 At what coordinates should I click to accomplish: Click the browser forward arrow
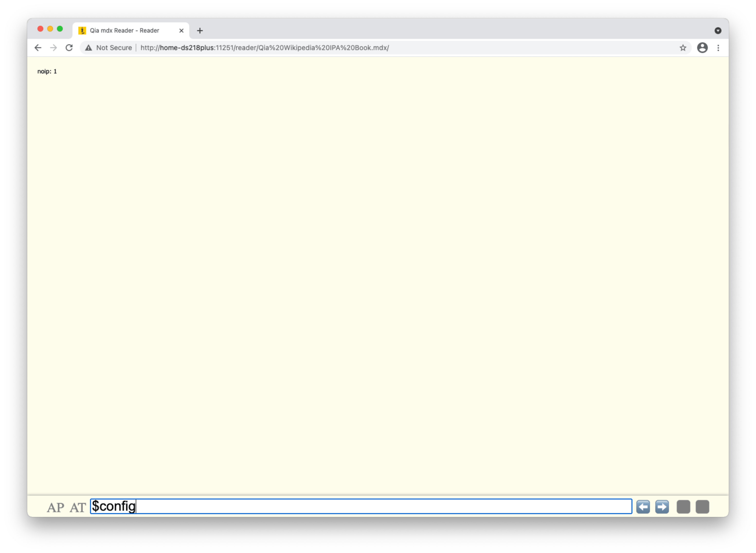pyautogui.click(x=54, y=47)
